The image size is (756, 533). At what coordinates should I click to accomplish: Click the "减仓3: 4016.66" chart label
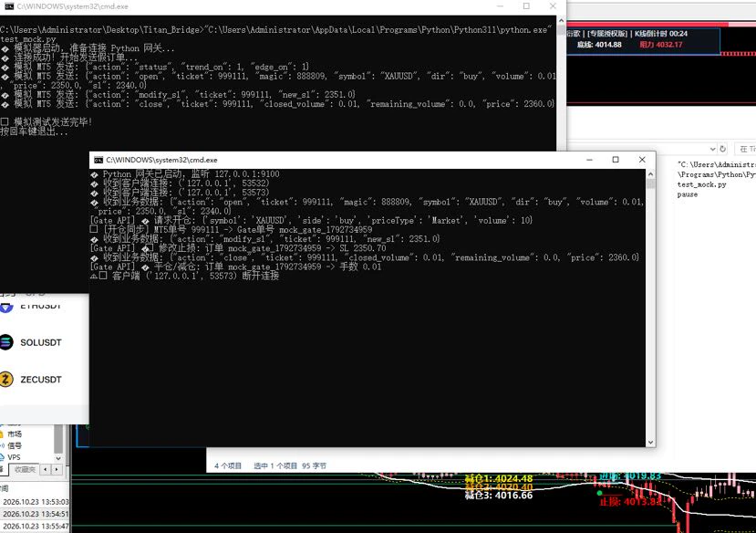tap(499, 496)
